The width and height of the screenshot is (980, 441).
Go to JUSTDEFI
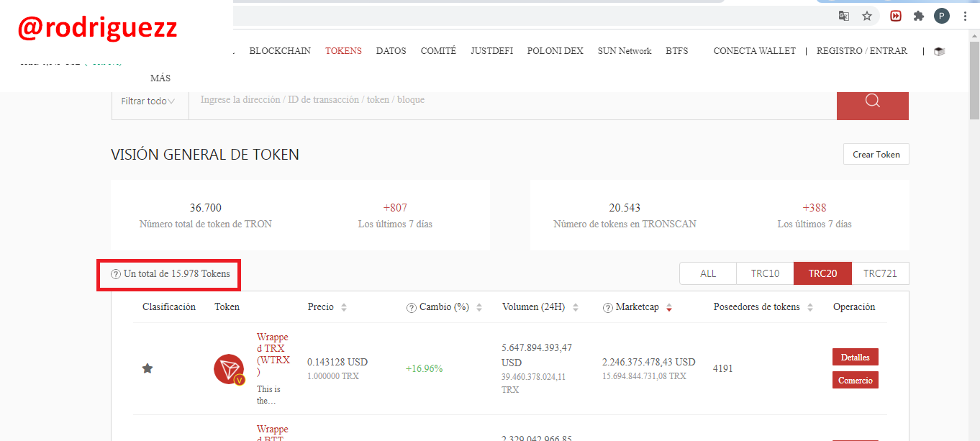(492, 51)
